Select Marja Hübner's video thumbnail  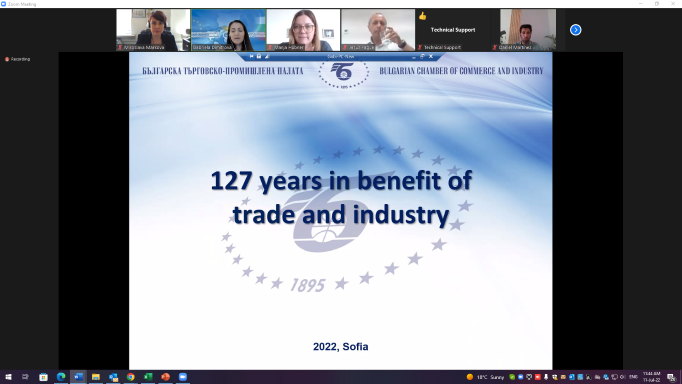pos(303,30)
